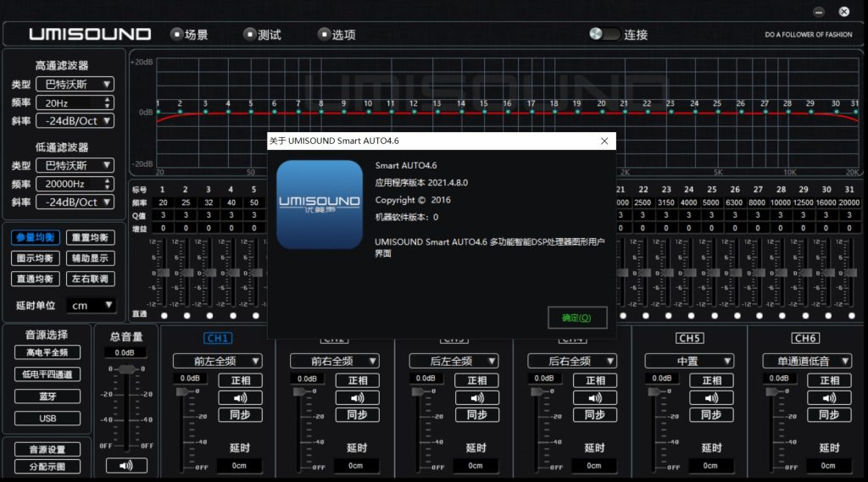Open 音源设置 source settings
This screenshot has width=868, height=482.
click(x=47, y=449)
